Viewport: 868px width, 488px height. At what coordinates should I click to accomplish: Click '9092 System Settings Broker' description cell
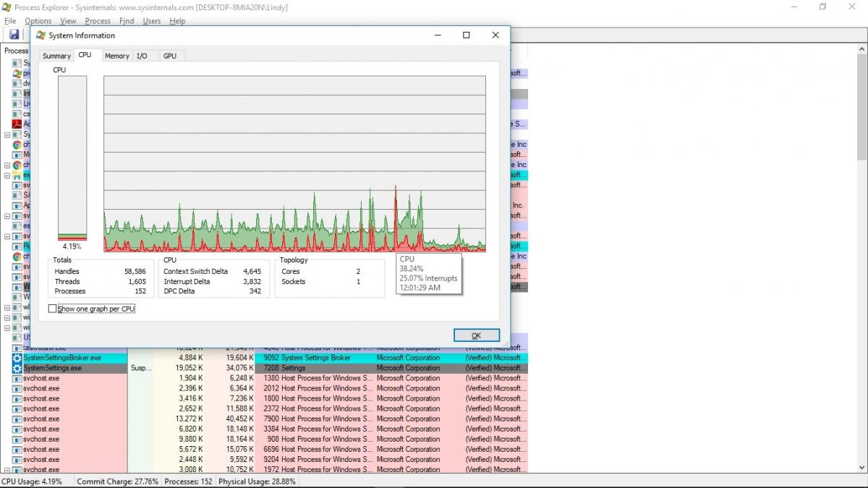point(316,358)
